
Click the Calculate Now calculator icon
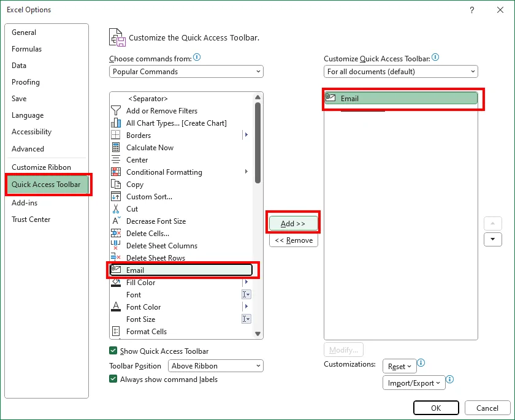point(116,147)
